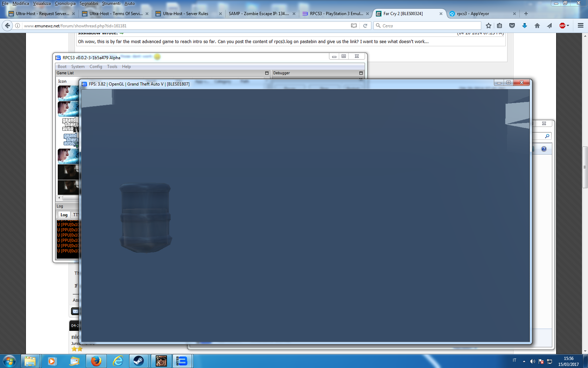588x368 pixels.
Task: Open Cronologia menu in Firefox
Action: click(65, 4)
